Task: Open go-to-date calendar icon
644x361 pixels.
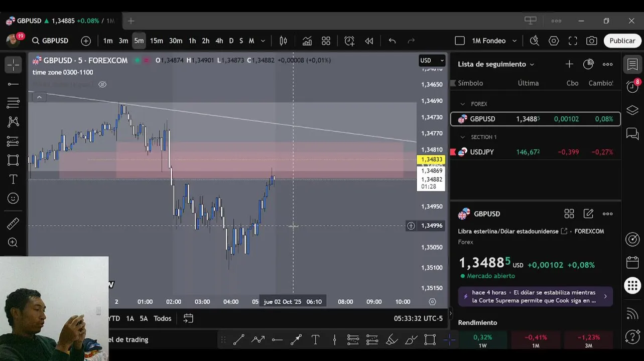Action: coord(188,318)
